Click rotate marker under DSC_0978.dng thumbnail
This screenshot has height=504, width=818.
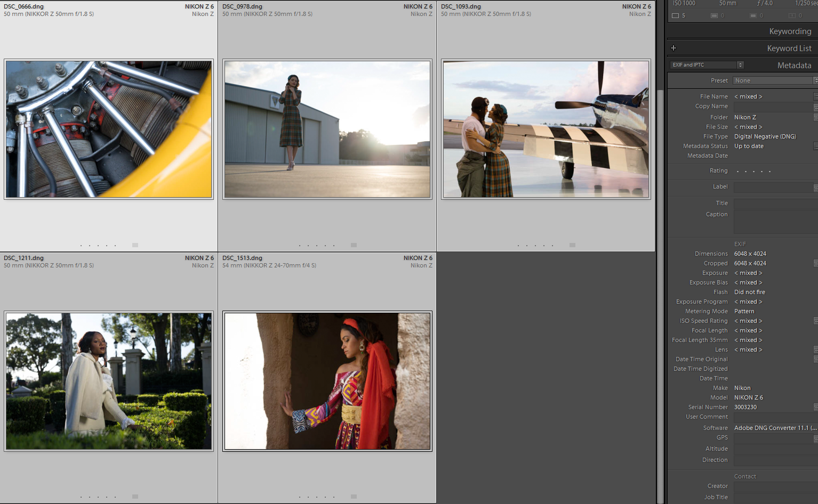(354, 245)
